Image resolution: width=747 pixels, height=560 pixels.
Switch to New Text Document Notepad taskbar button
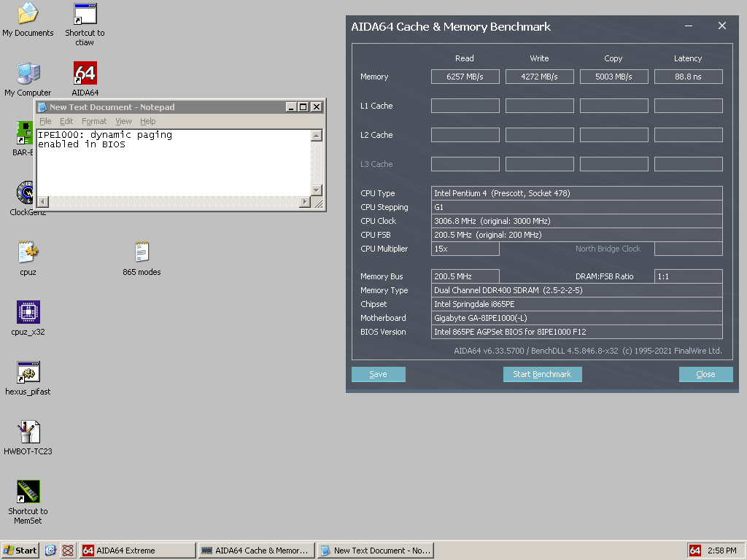tap(376, 551)
